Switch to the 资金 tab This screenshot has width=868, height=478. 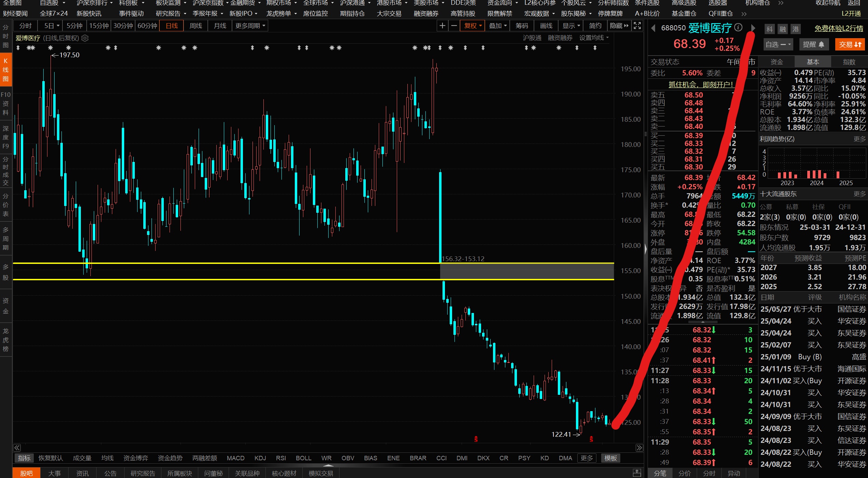777,62
